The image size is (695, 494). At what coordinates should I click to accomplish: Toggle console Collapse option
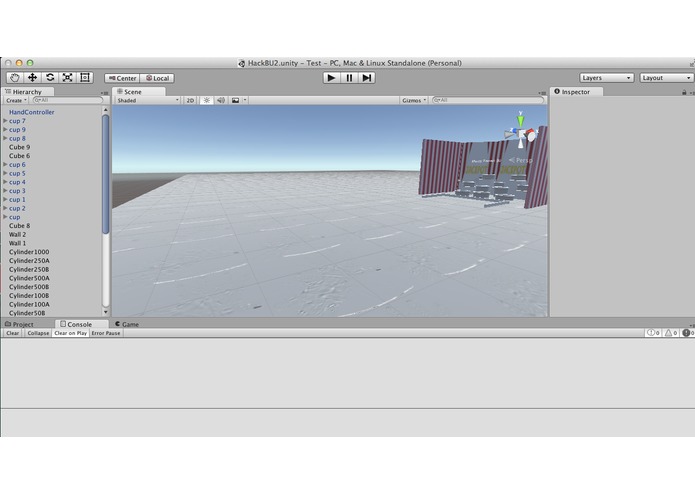(x=38, y=333)
